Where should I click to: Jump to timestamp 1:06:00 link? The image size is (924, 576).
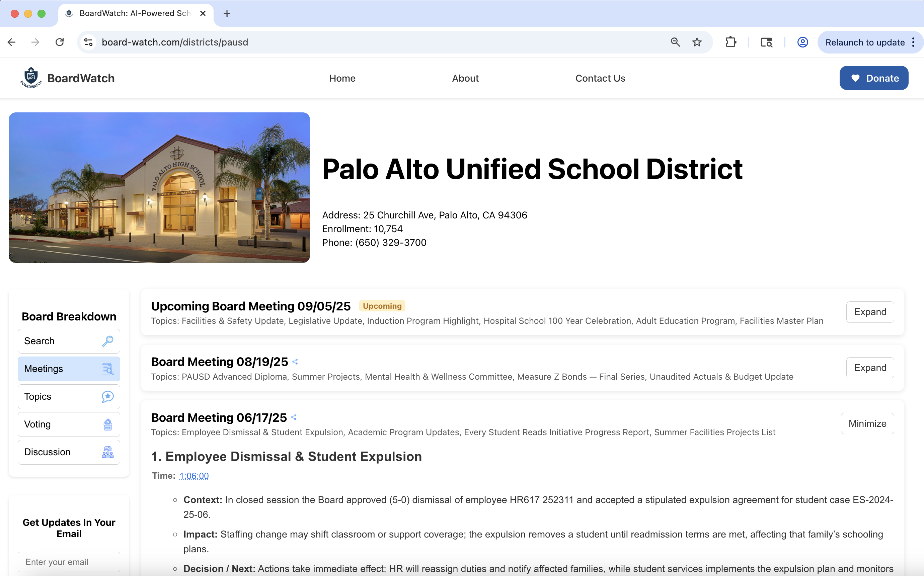click(194, 476)
